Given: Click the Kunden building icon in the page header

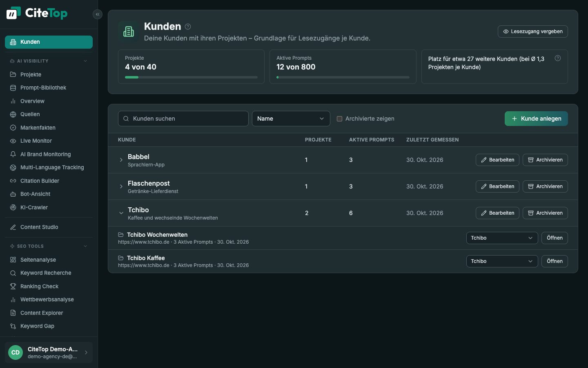Looking at the screenshot, I should [129, 31].
